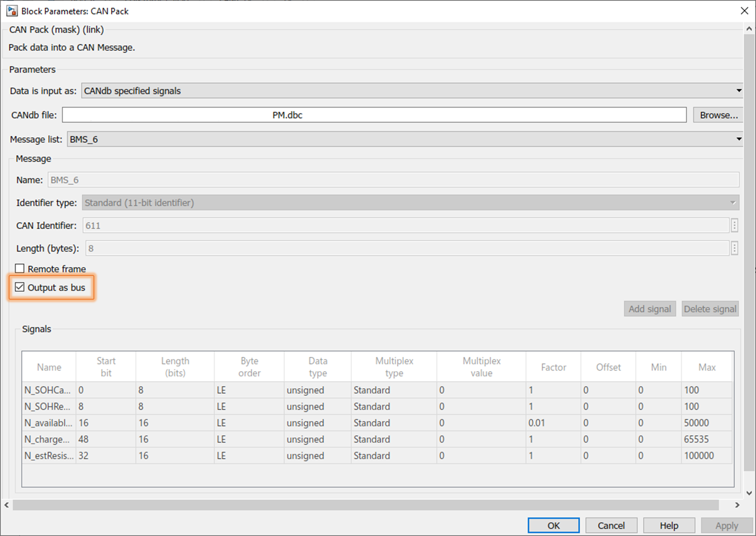This screenshot has width=756, height=536.
Task: Confirm settings with the OK button
Action: click(x=553, y=526)
